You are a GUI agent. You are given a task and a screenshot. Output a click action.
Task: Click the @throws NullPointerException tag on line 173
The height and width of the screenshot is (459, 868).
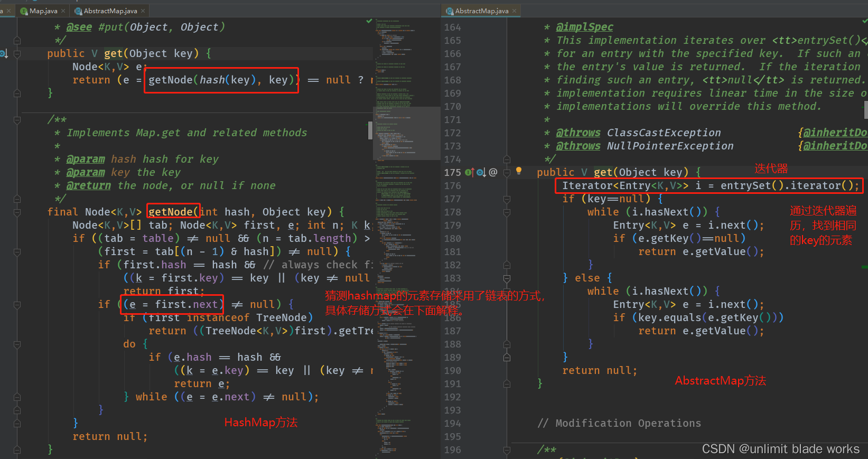click(578, 146)
